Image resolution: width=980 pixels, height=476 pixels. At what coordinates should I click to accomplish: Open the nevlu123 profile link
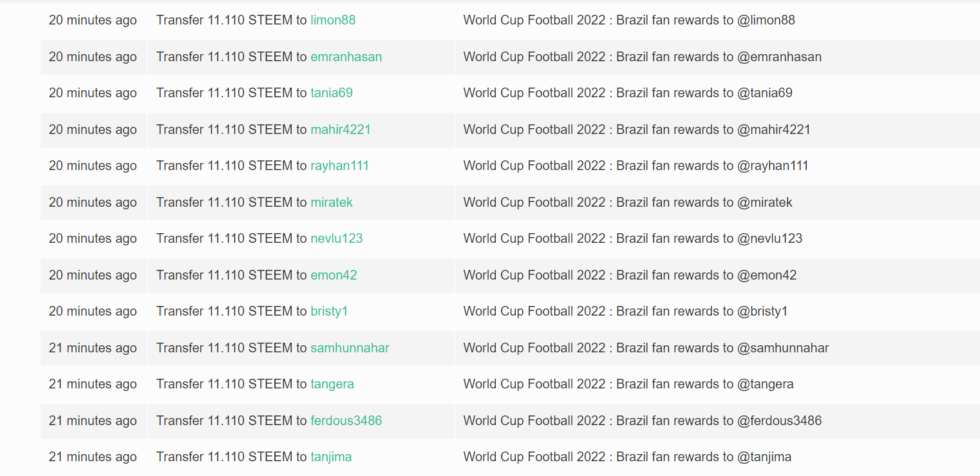pyautogui.click(x=337, y=238)
